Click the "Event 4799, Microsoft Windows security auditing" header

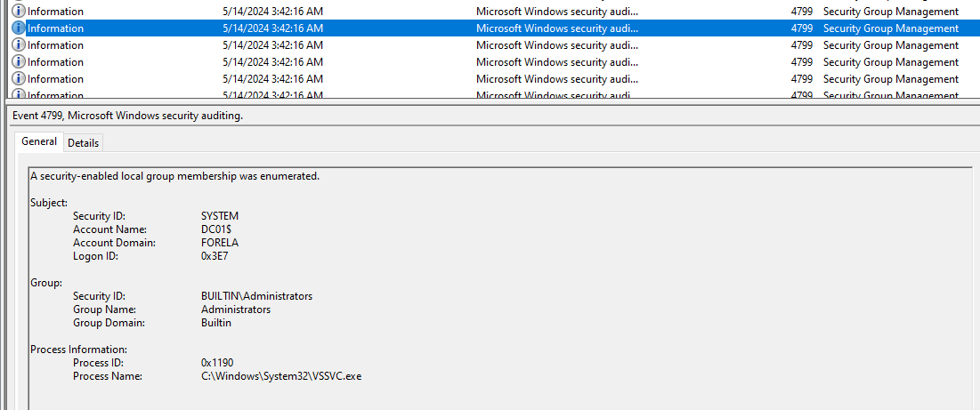127,116
